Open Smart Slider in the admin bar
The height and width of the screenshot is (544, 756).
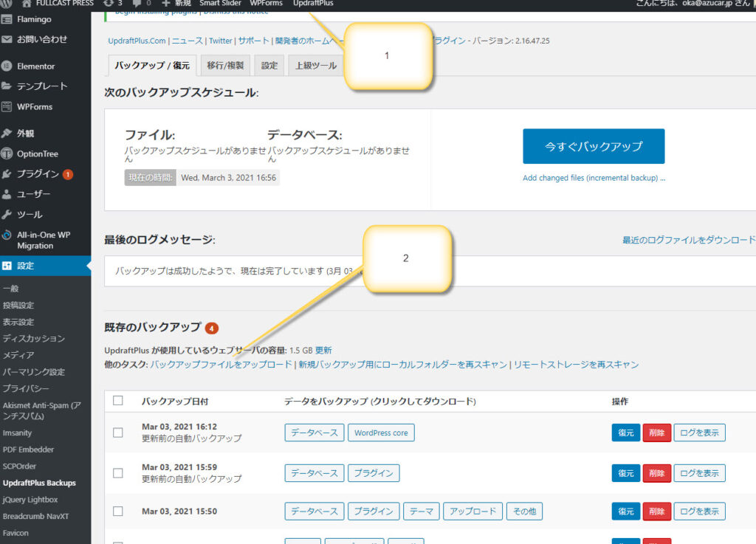220,4
